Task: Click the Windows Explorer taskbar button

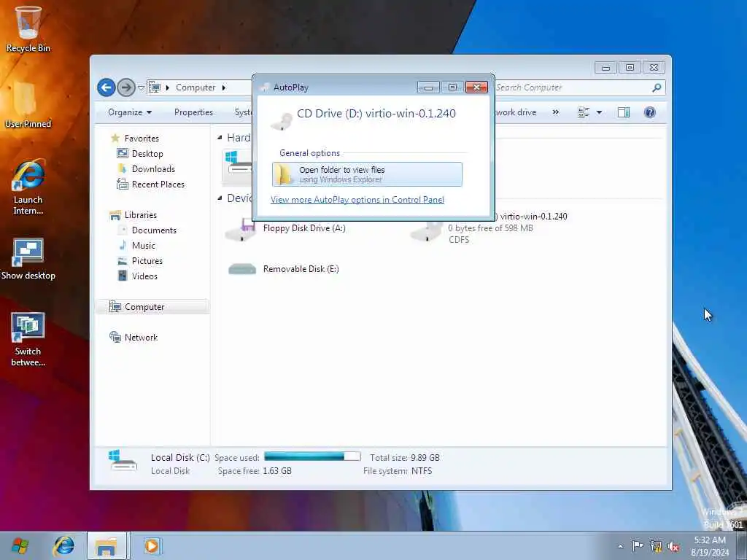Action: 107,545
